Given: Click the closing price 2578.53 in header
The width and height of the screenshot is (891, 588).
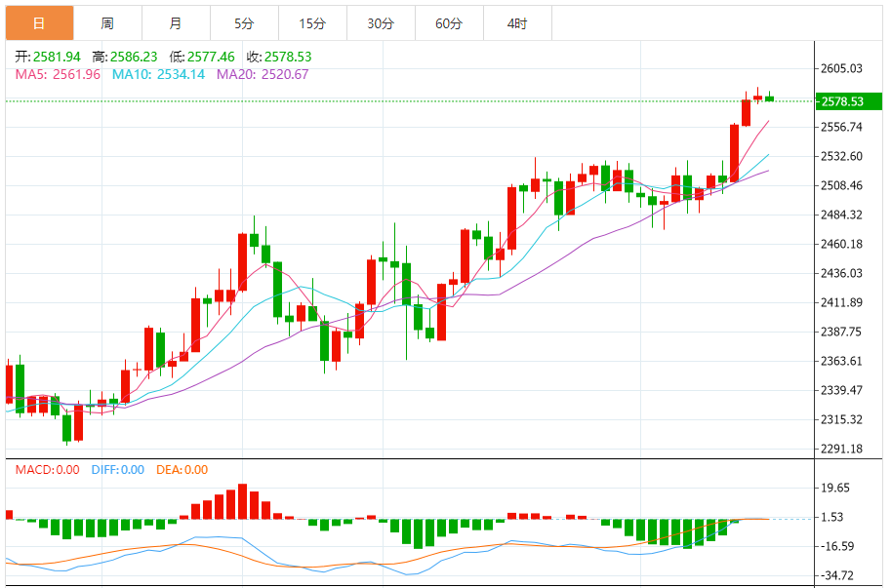Looking at the screenshot, I should (x=288, y=57).
